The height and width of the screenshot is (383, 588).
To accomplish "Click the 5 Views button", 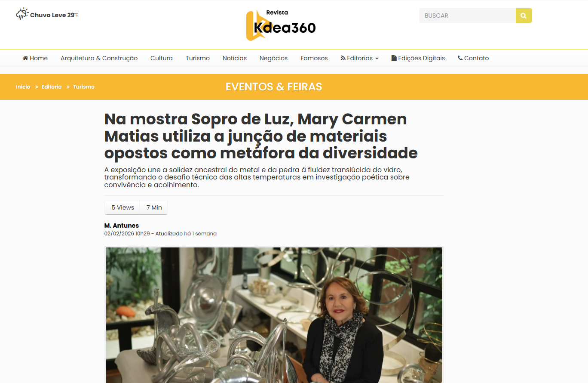I will pos(122,207).
